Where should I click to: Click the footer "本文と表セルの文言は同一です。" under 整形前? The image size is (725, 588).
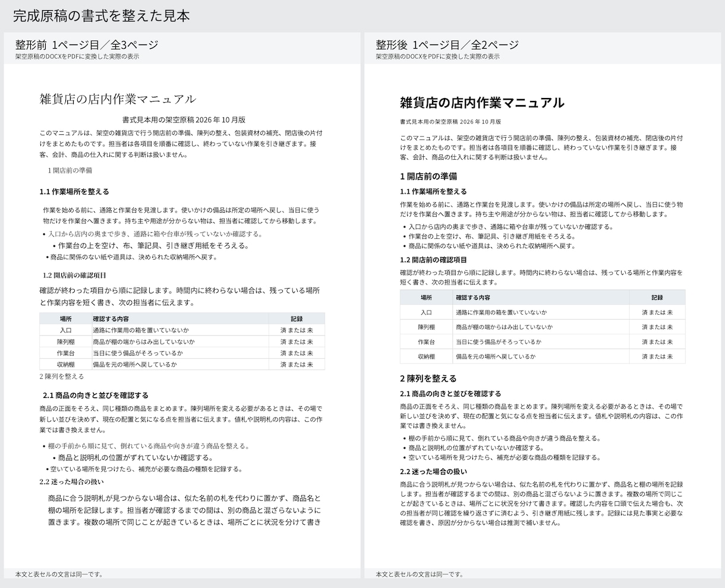coord(59,574)
